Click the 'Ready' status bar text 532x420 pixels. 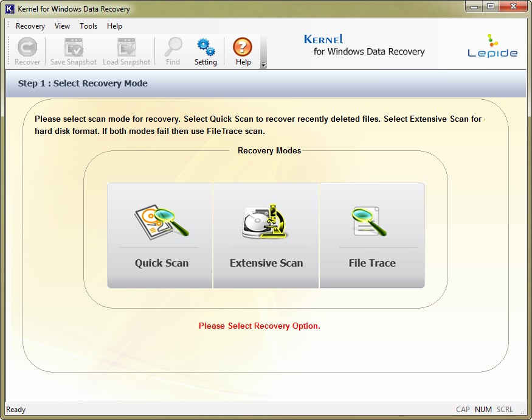click(x=16, y=410)
